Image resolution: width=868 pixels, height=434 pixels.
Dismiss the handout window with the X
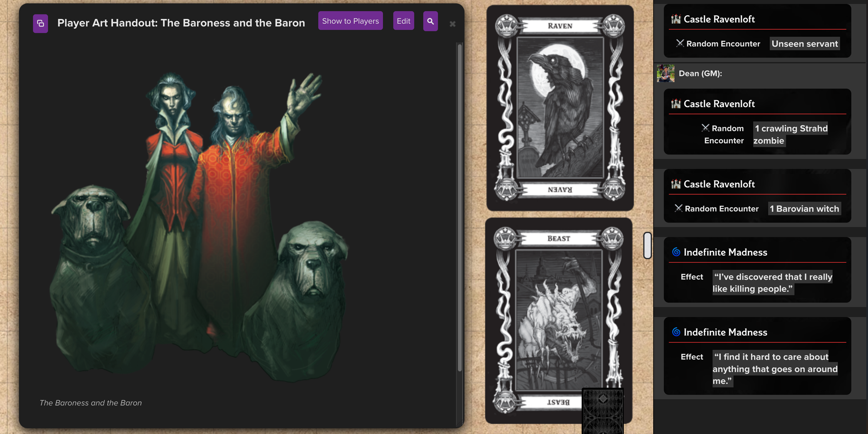(452, 24)
